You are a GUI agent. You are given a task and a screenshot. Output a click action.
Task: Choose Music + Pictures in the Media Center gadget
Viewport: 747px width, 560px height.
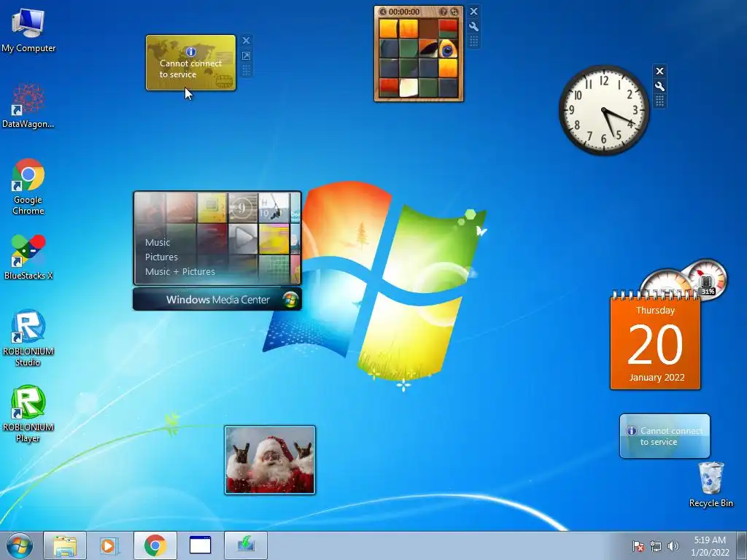180,272
